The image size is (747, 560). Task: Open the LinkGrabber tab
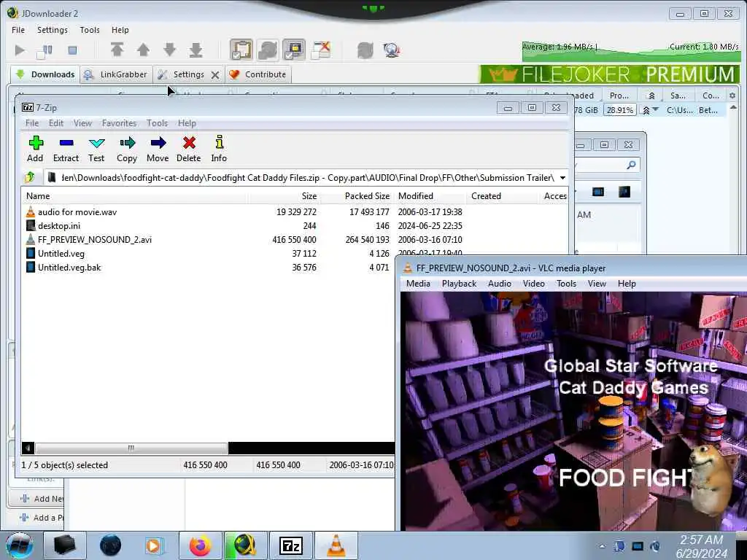click(x=115, y=74)
